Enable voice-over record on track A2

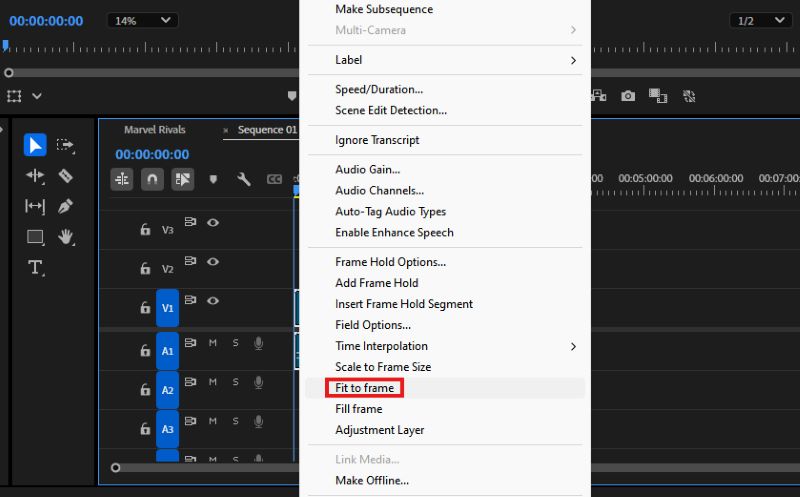(259, 383)
